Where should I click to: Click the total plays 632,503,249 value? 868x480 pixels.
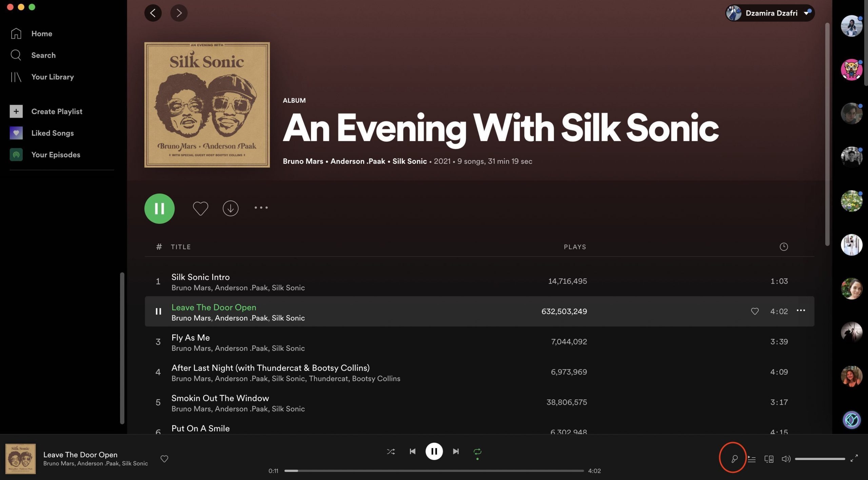(x=564, y=312)
